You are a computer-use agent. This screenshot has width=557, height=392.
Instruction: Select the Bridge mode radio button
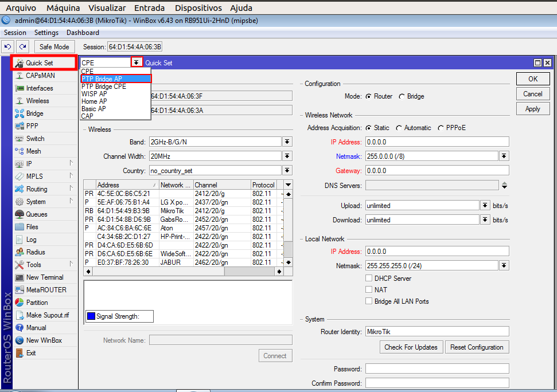402,96
